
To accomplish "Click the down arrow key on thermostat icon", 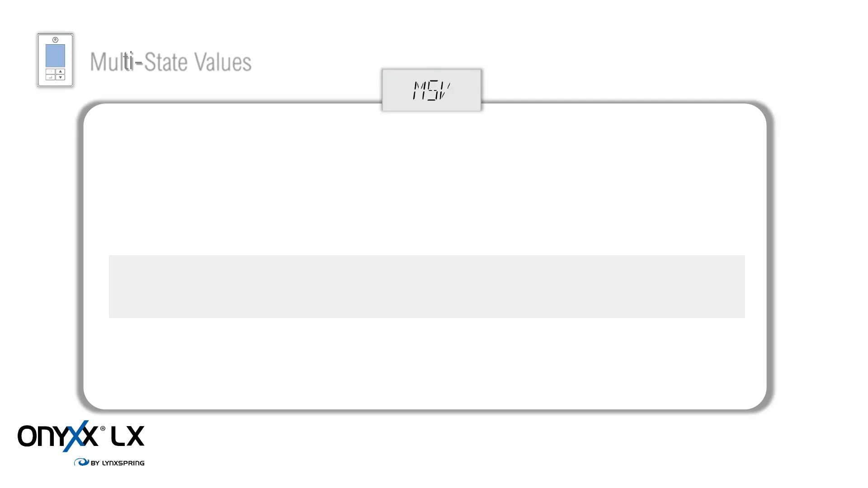I will (61, 77).
